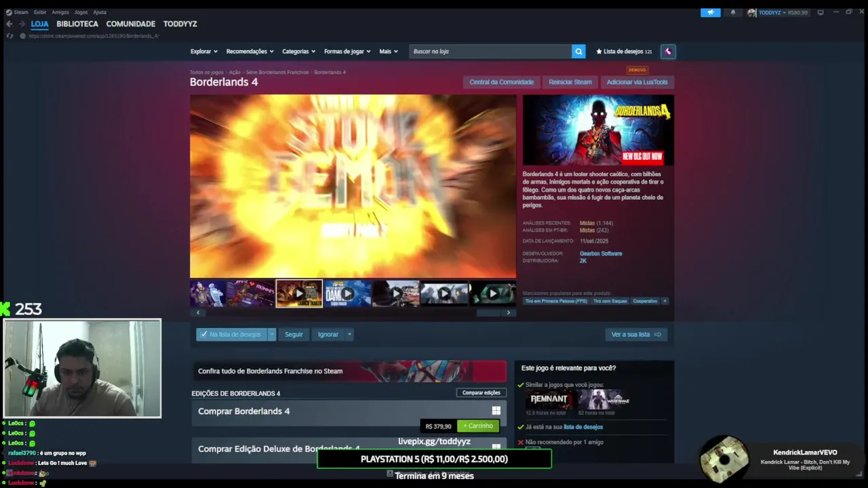Click the Ação breadcrumb link
The width and height of the screenshot is (868, 488).
(235, 72)
